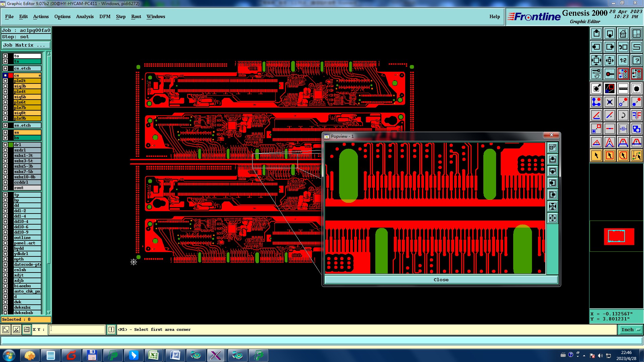Click the Home view icon
The image size is (644, 362).
[623, 34]
